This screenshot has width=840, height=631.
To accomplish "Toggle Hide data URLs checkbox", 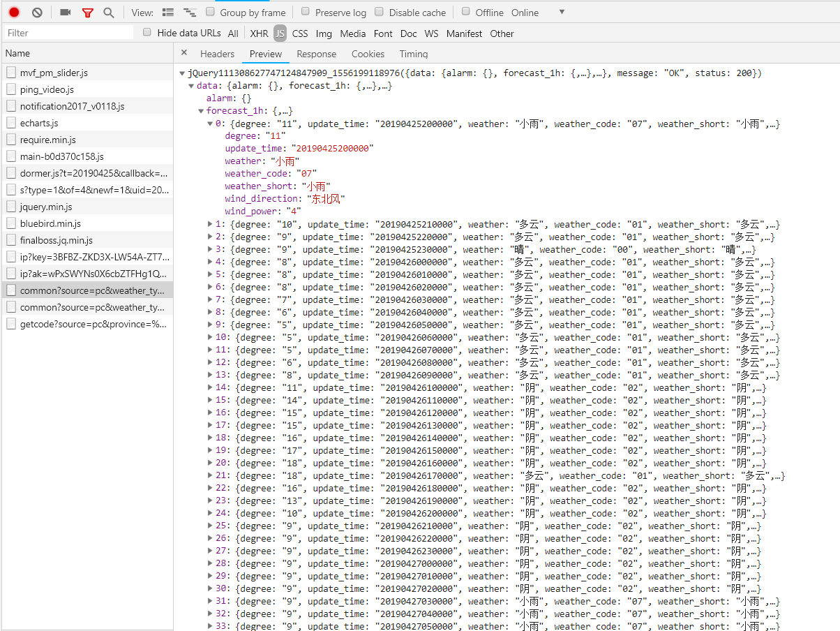I will coord(147,32).
